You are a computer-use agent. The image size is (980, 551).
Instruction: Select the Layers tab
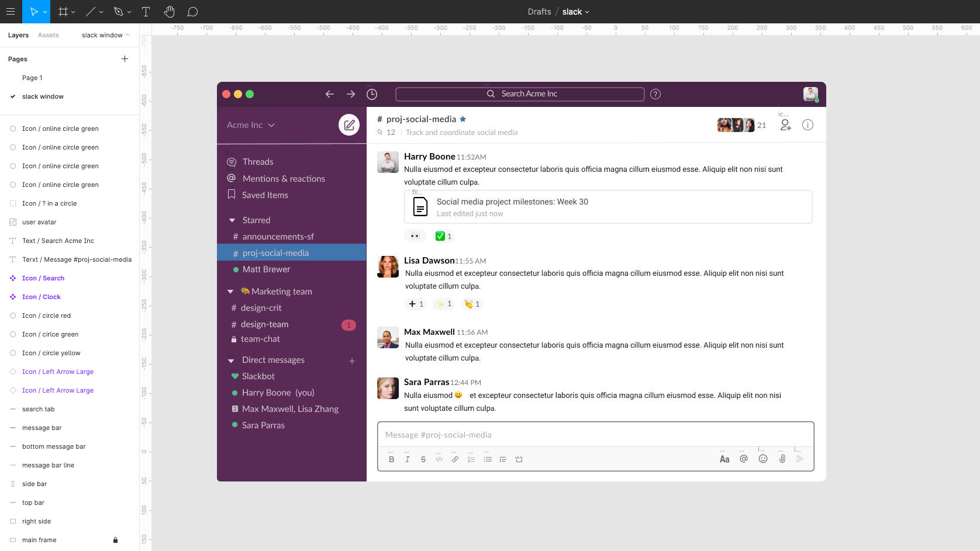[x=18, y=35]
